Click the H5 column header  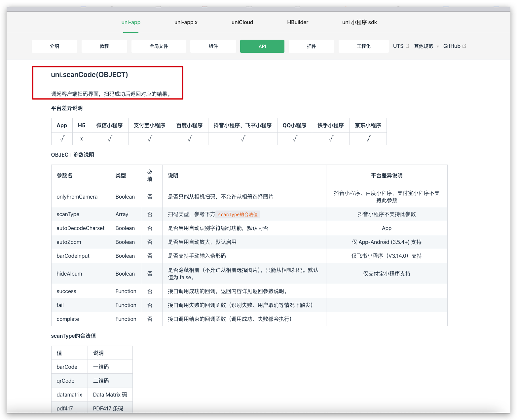pos(82,125)
